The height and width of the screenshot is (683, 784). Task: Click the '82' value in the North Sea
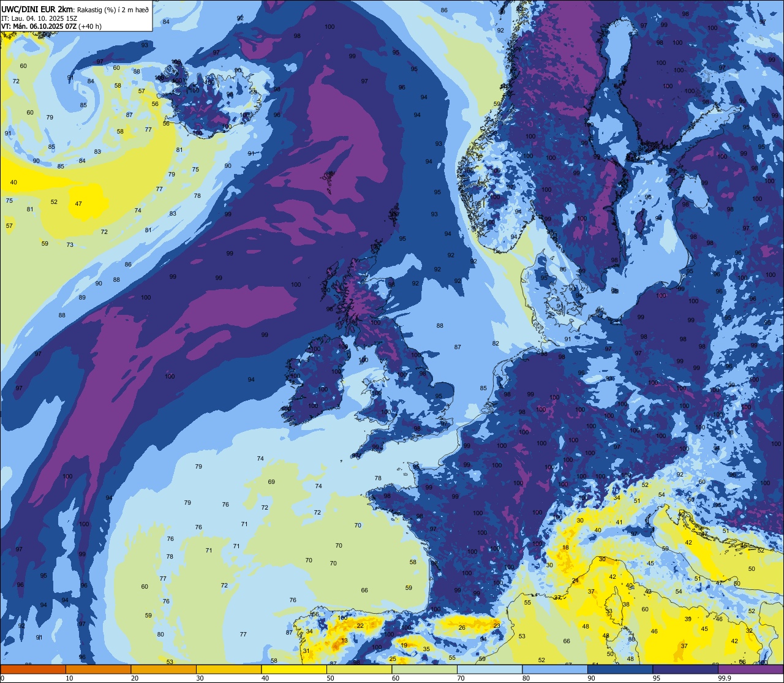point(496,344)
